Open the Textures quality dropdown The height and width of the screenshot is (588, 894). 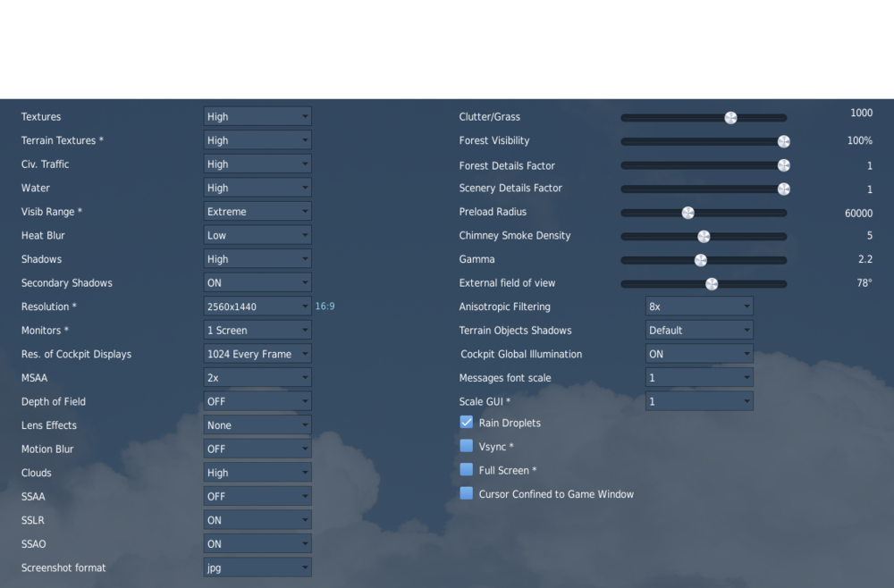click(257, 116)
